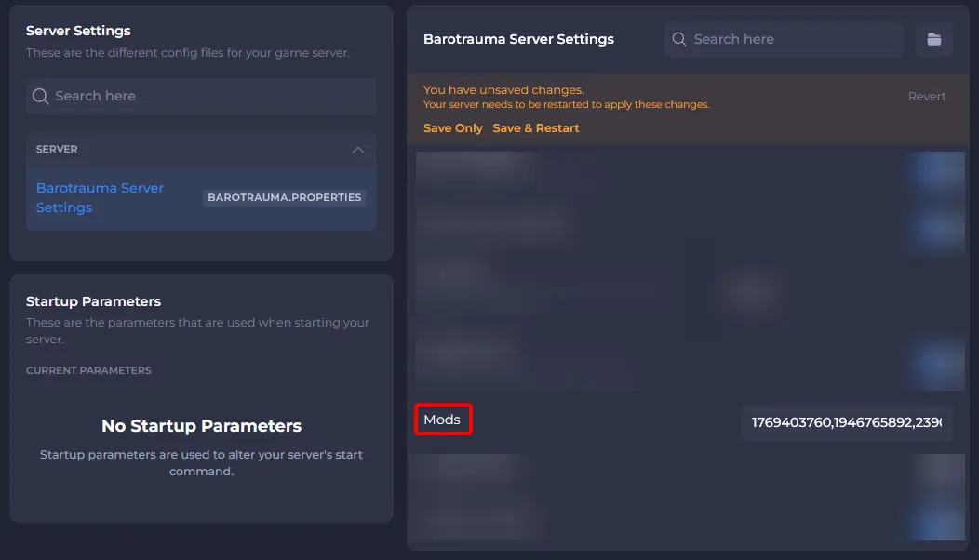Save Only the unsaved changes
This screenshot has height=560, width=979.
(452, 128)
